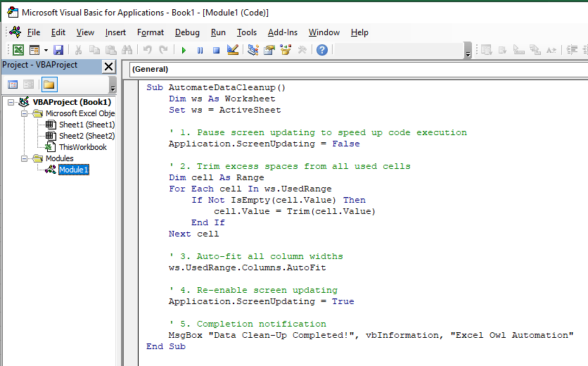Image resolution: width=588 pixels, height=366 pixels.
Task: Open Find with binoculars icon
Action: [x=127, y=50]
